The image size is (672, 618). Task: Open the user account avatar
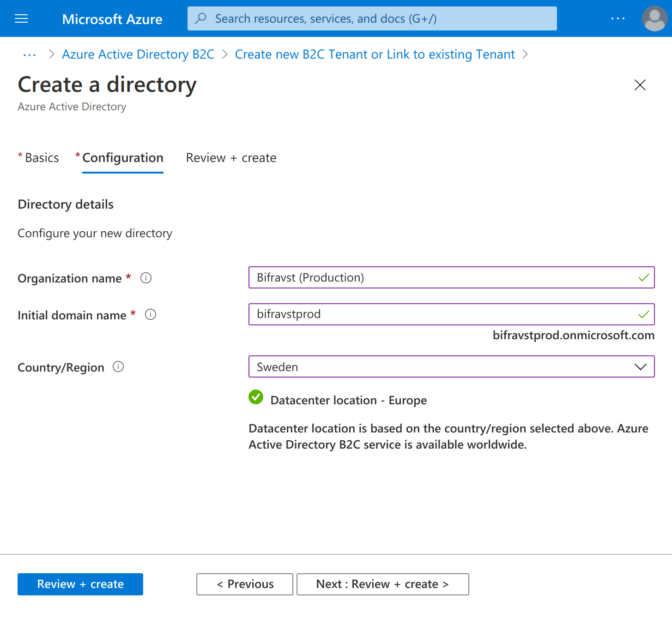pos(654,18)
